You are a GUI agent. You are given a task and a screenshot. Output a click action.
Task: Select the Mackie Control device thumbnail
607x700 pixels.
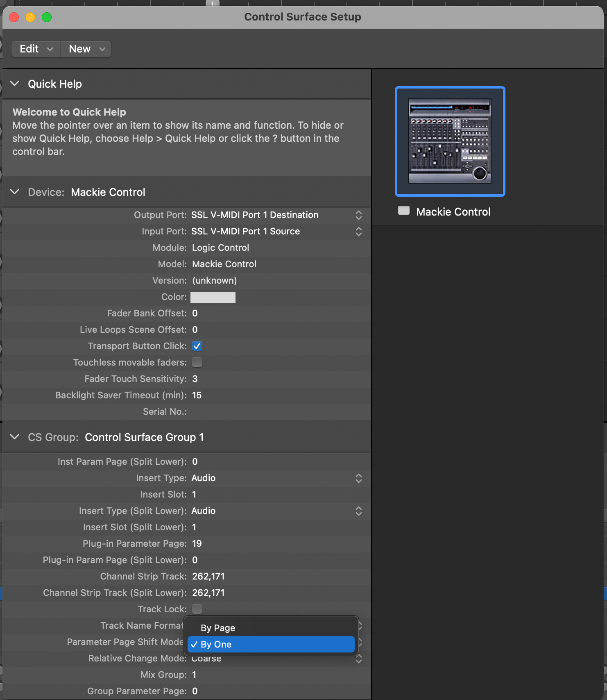(x=450, y=141)
